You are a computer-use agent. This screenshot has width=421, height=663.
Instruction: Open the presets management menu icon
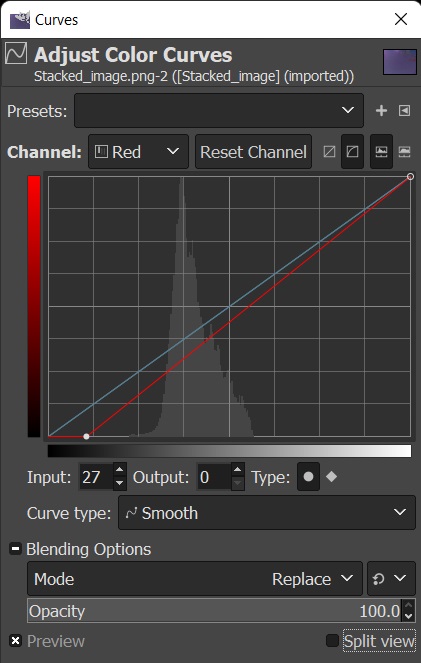coord(405,110)
